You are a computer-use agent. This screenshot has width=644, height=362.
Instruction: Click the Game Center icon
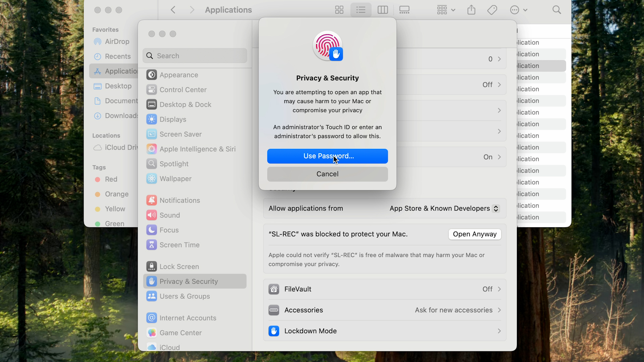(x=152, y=333)
